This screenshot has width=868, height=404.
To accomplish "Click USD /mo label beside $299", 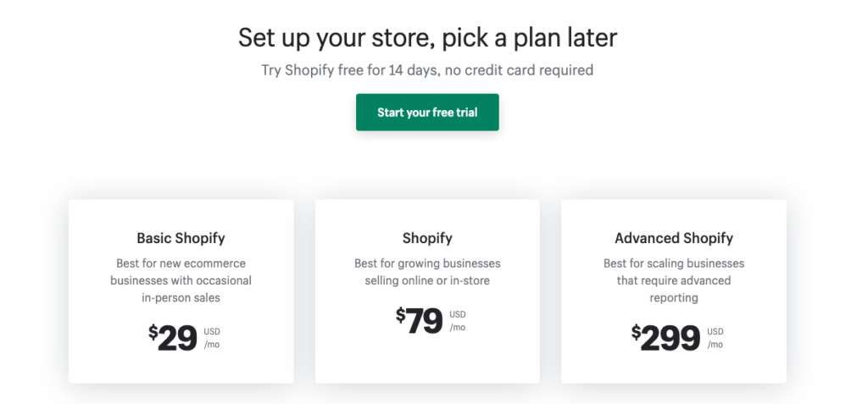I will (x=715, y=338).
